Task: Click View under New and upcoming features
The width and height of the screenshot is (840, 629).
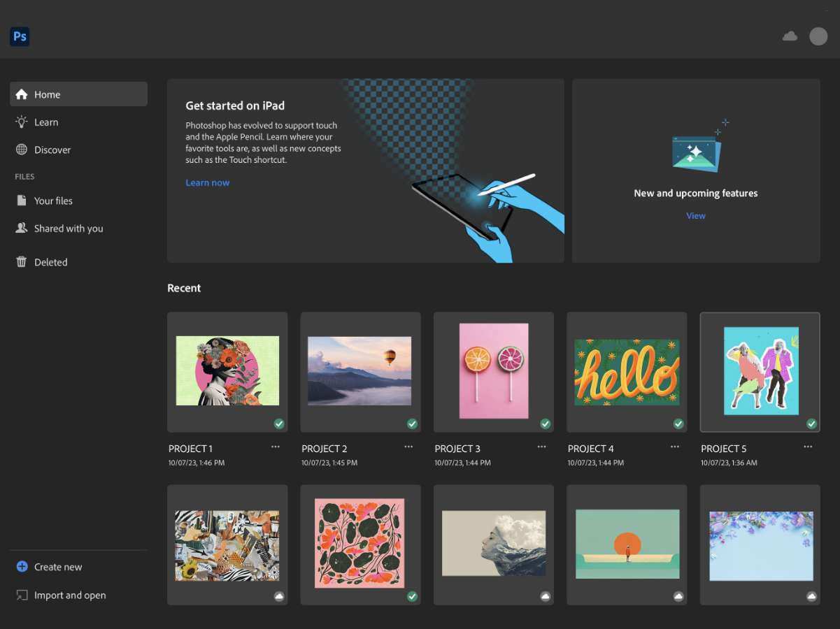Action: [695, 215]
